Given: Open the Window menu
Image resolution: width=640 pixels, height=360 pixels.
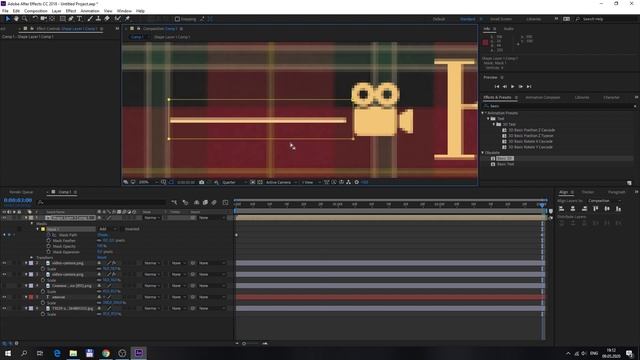Looking at the screenshot, I should click(x=124, y=11).
